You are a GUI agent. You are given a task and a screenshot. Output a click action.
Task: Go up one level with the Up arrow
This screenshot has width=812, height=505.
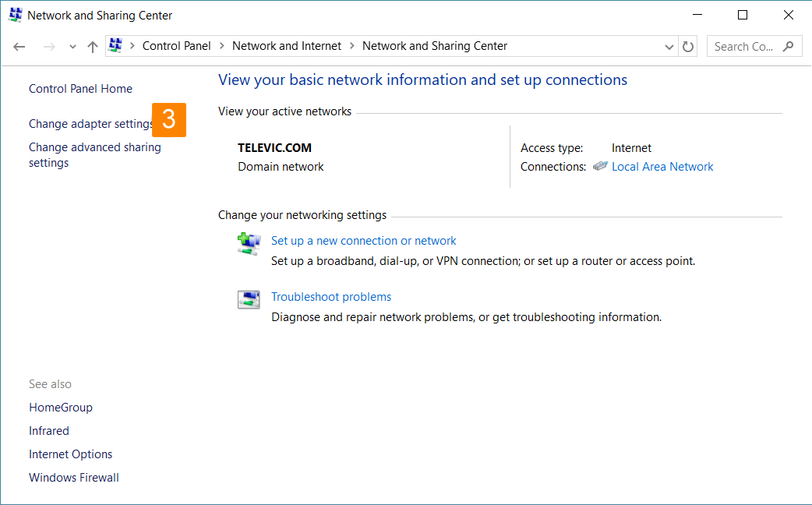[93, 47]
